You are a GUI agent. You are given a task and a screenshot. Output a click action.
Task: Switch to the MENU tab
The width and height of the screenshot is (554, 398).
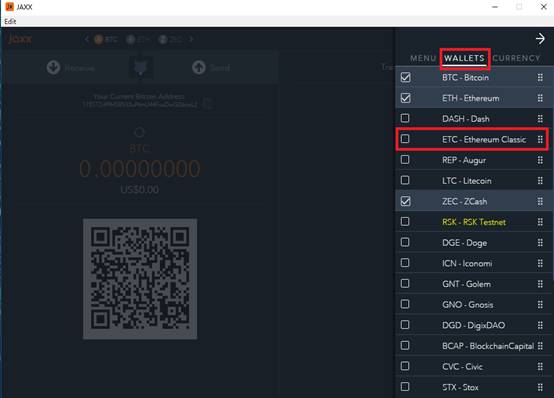click(x=423, y=58)
